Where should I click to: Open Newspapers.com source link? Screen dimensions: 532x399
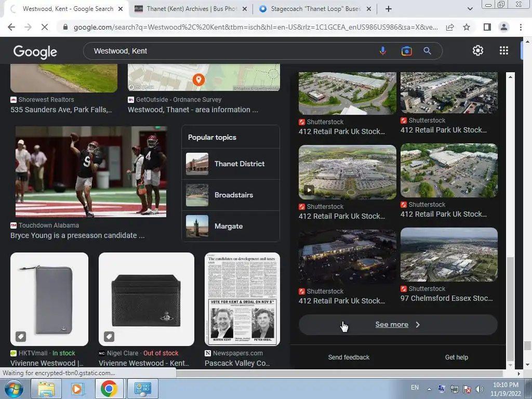pyautogui.click(x=238, y=353)
